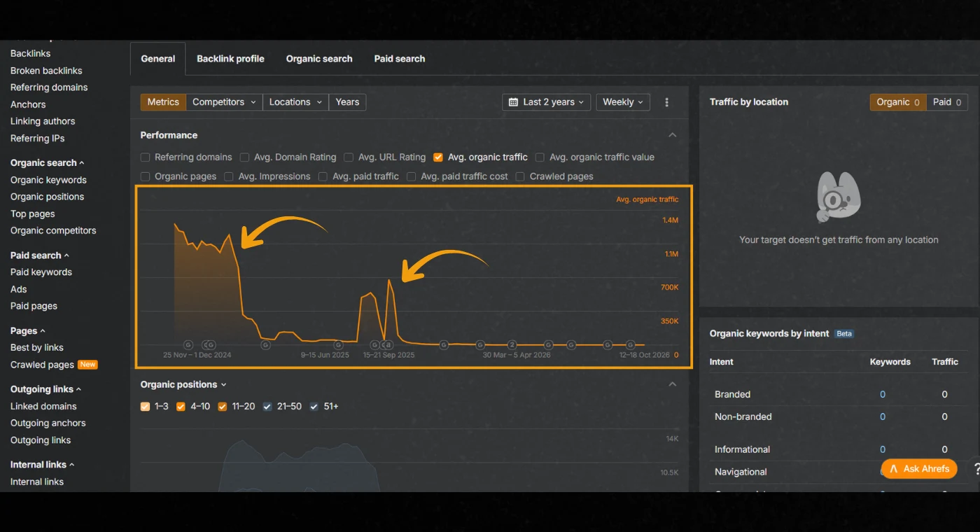Open Linked domains in the sidebar
The image size is (980, 532).
click(x=43, y=407)
